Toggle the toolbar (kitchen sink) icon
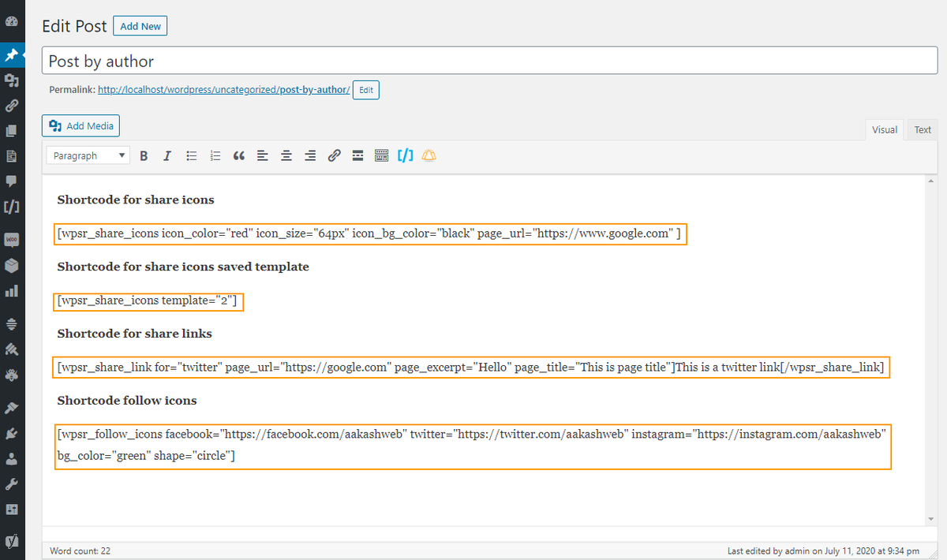Viewport: 947px width, 560px height. (x=381, y=156)
